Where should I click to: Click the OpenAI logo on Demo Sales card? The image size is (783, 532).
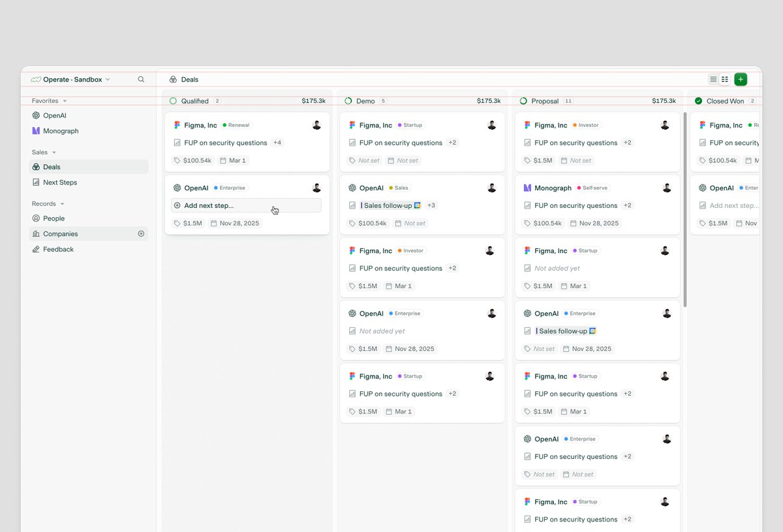point(352,188)
